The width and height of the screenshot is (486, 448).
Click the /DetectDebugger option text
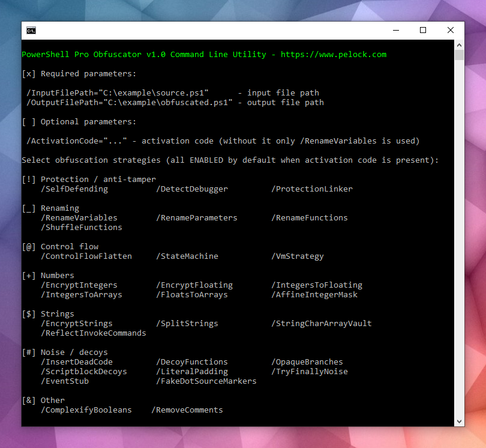(192, 189)
